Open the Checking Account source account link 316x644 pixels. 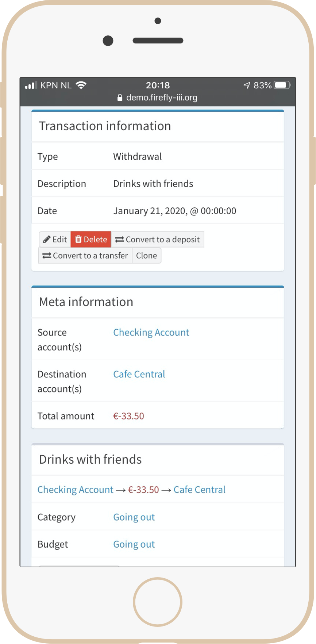[x=151, y=333]
